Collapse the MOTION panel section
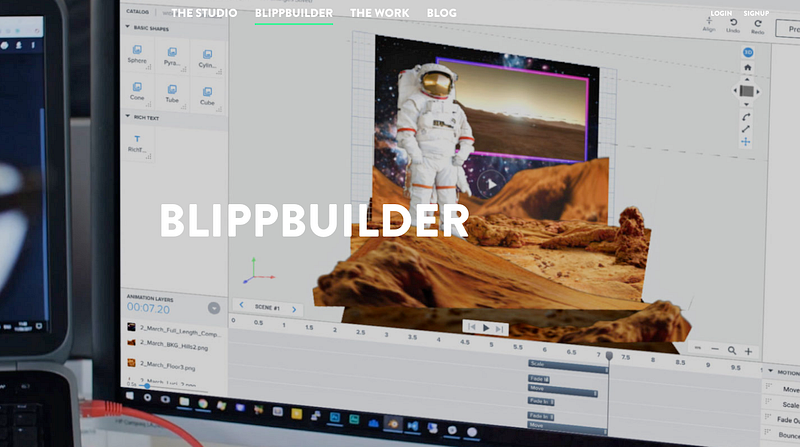The height and width of the screenshot is (447, 800). (x=770, y=371)
